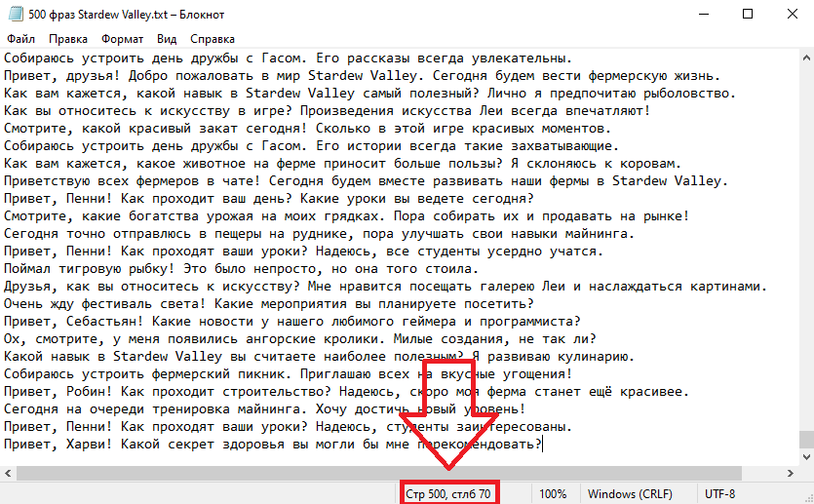The image size is (814, 504).
Task: Minimize the Notepad window
Action: [x=702, y=14]
